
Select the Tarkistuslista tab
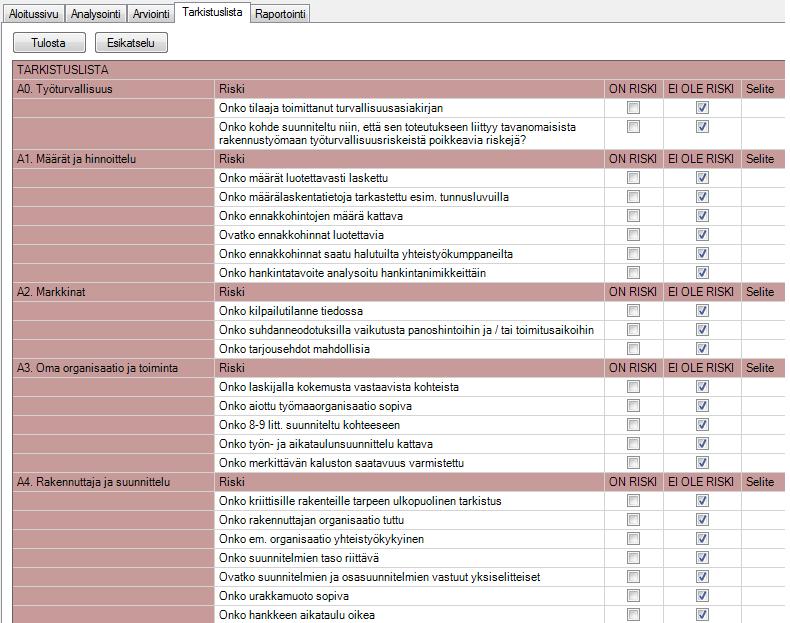click(x=212, y=12)
